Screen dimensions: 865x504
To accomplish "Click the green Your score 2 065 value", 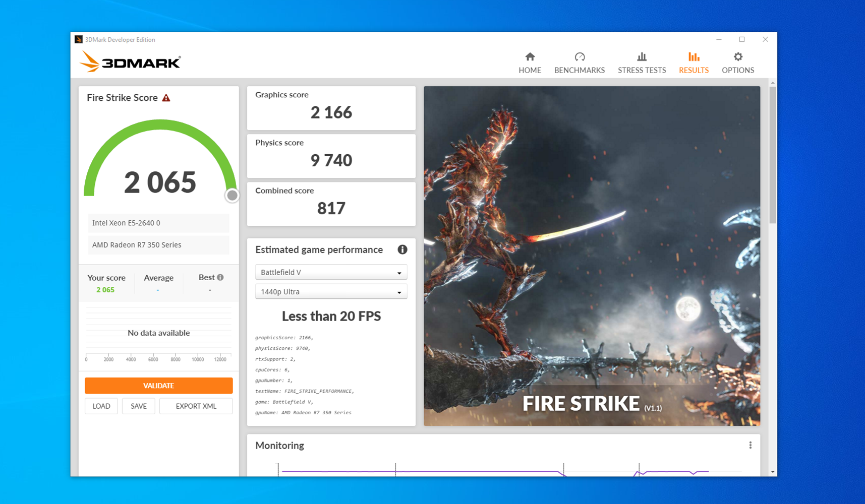I will click(105, 290).
